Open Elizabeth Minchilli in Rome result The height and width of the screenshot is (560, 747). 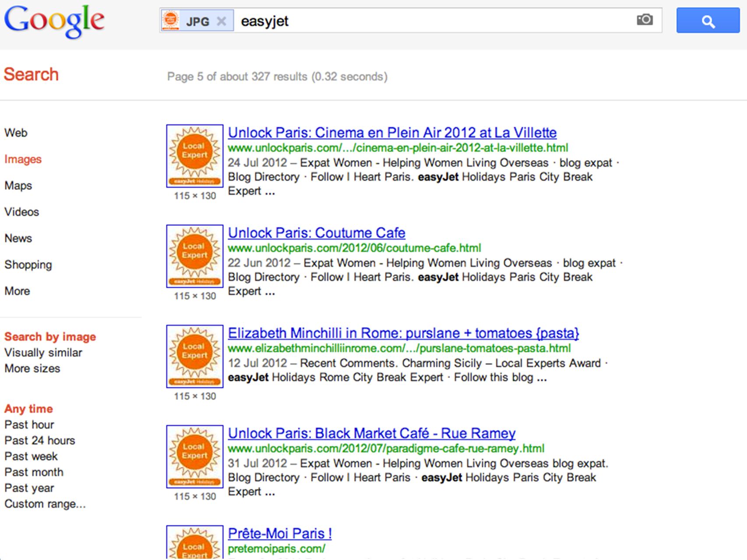point(403,333)
